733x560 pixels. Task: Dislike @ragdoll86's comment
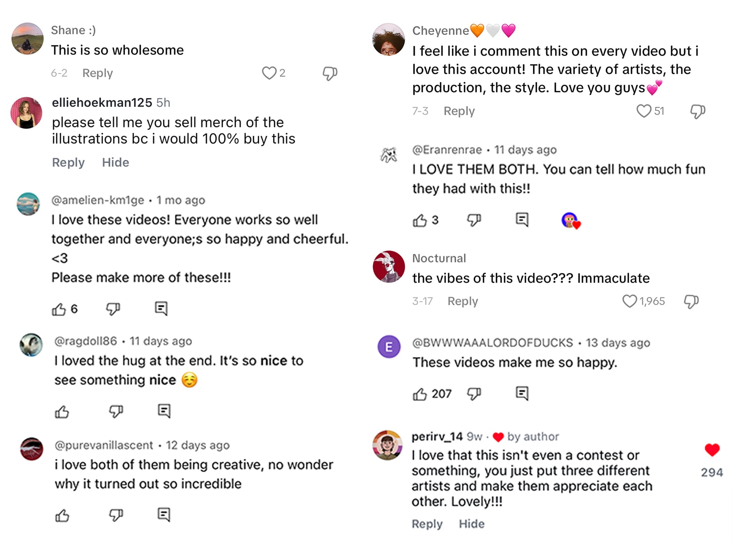[116, 411]
